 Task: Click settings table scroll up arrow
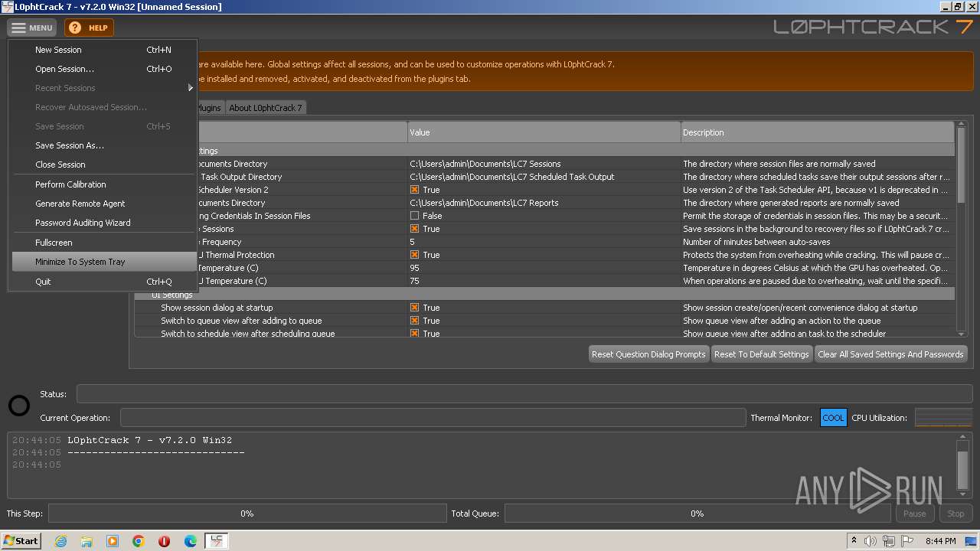click(962, 126)
